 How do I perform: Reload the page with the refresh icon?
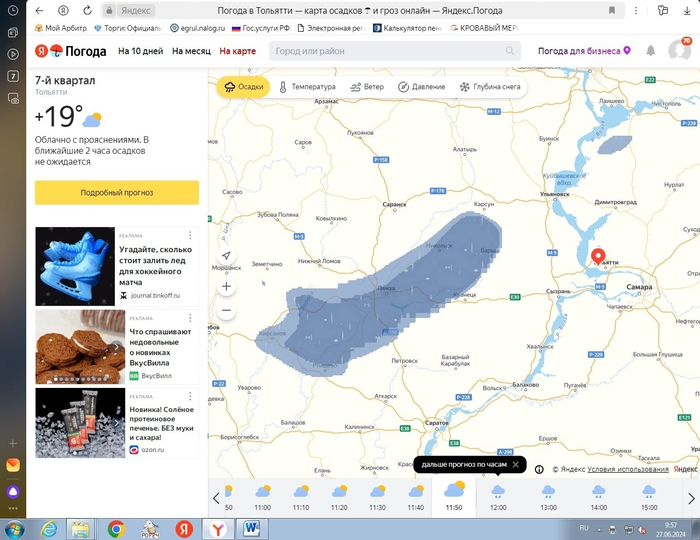88,10
